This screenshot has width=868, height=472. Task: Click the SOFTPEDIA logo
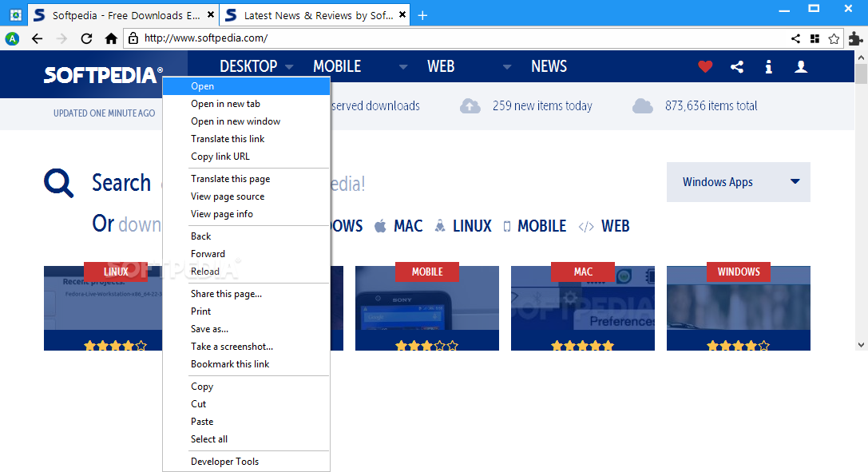click(x=103, y=75)
